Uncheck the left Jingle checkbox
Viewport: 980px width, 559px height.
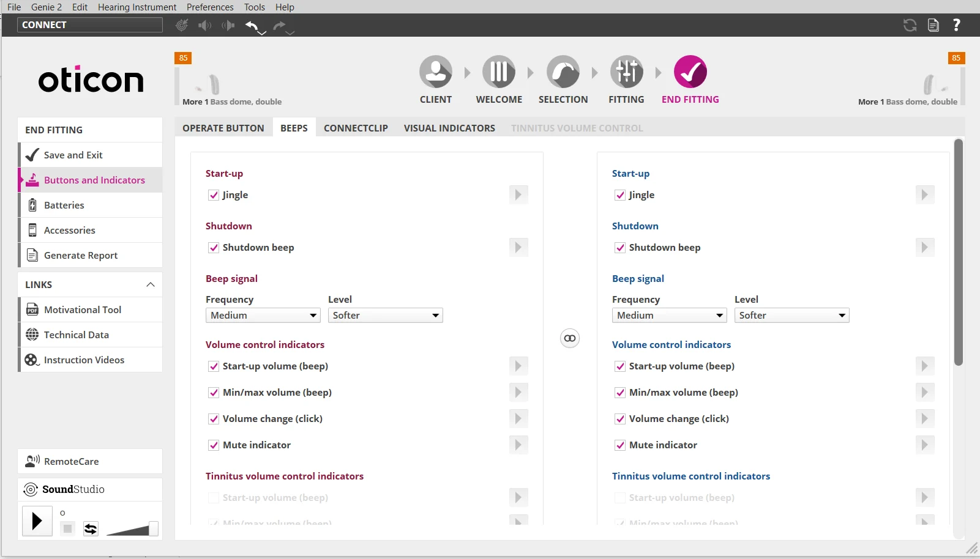214,195
